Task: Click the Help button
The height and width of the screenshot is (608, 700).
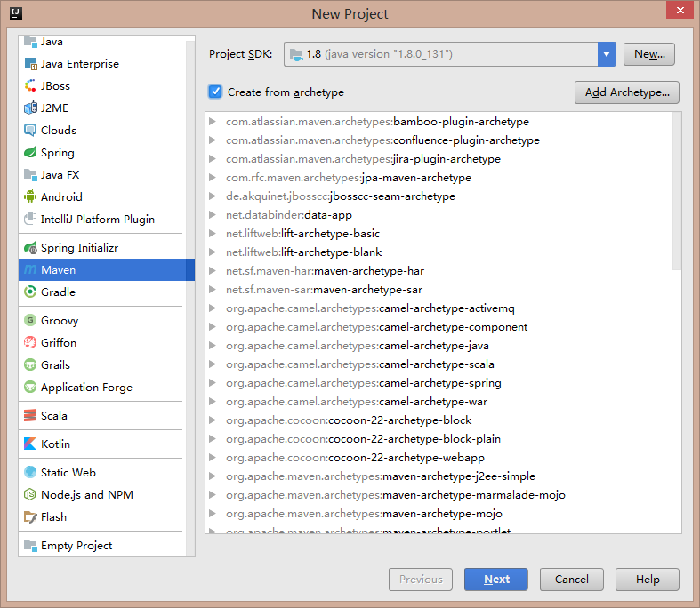Action: [x=648, y=580]
